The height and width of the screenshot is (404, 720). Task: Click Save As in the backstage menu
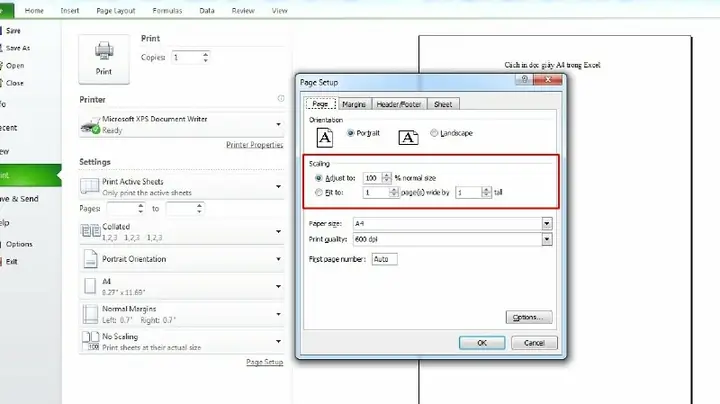tap(17, 48)
